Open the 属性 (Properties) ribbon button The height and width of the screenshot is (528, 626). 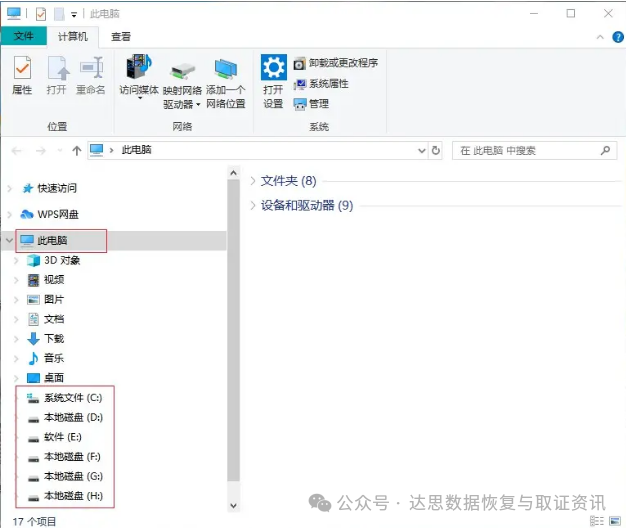(x=22, y=75)
